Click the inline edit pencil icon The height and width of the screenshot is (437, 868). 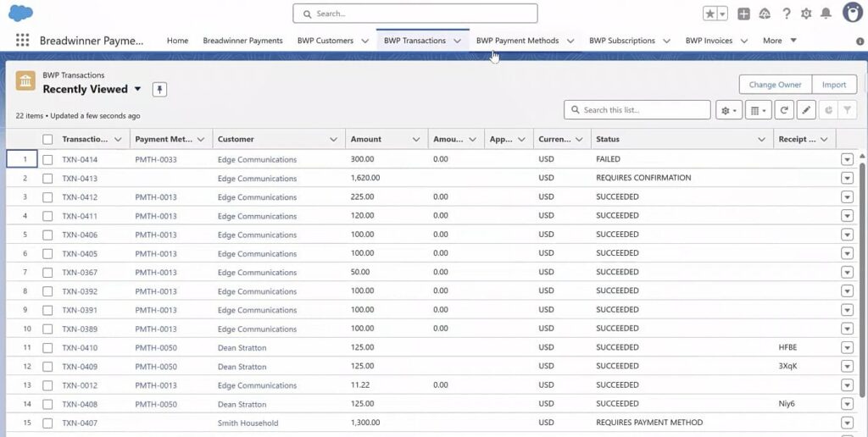tap(806, 110)
